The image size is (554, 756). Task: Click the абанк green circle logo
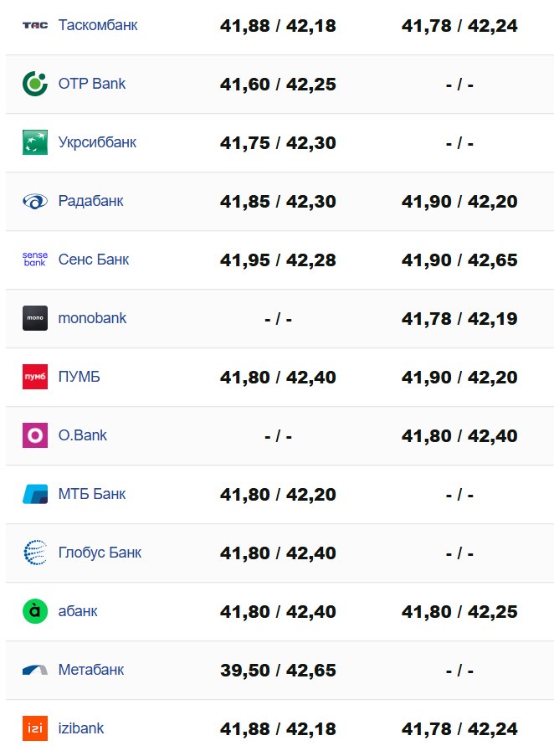click(35, 611)
